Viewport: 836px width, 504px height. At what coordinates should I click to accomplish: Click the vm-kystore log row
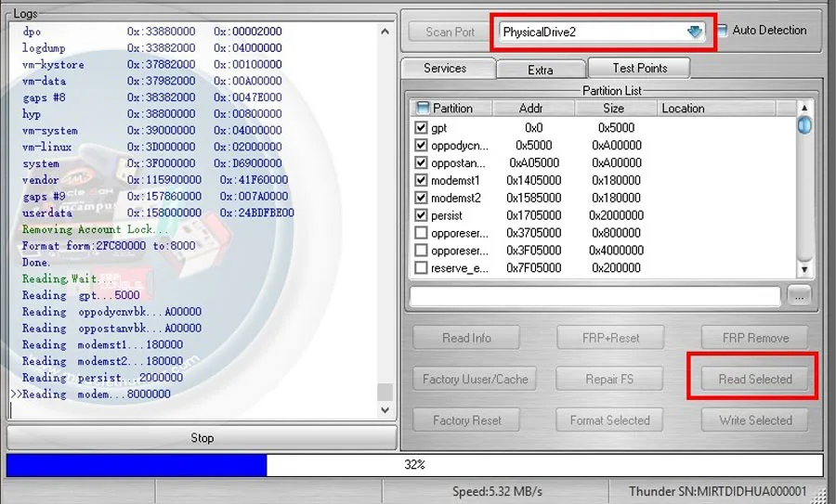(x=152, y=64)
